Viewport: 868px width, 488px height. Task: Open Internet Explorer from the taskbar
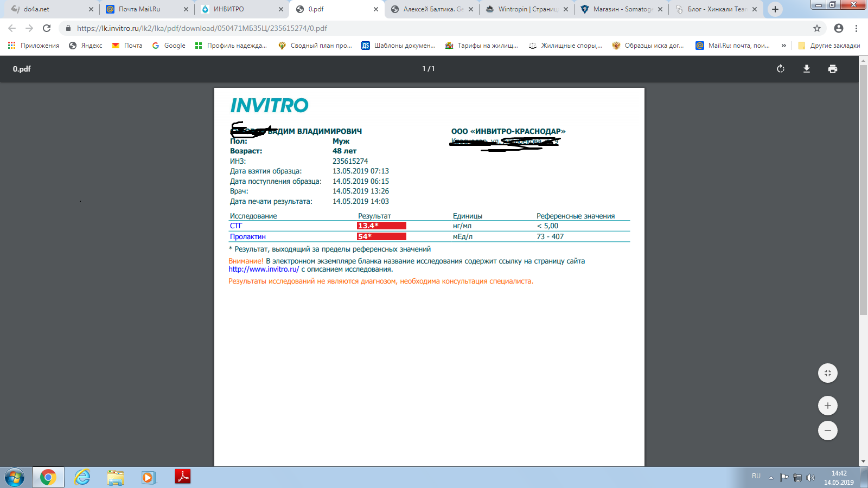(x=82, y=477)
